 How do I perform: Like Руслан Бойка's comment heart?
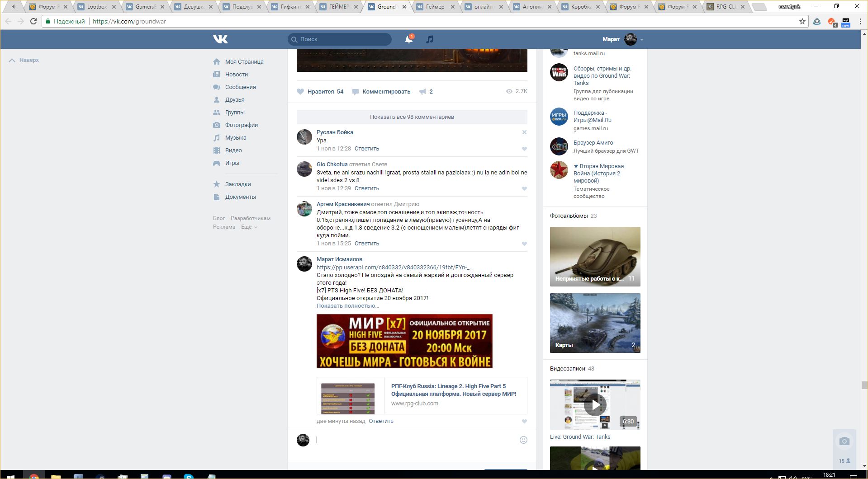click(x=524, y=149)
